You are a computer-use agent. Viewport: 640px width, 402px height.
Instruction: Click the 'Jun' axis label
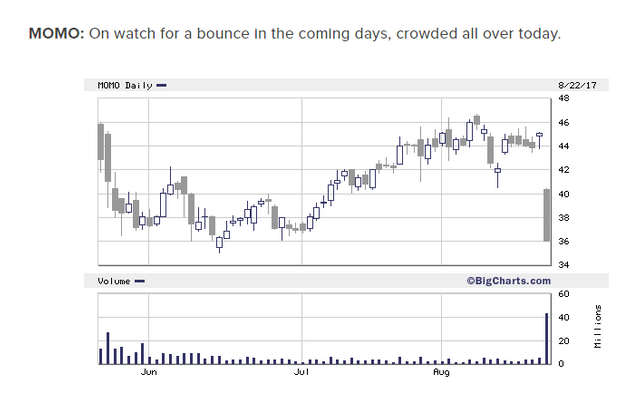click(x=149, y=372)
